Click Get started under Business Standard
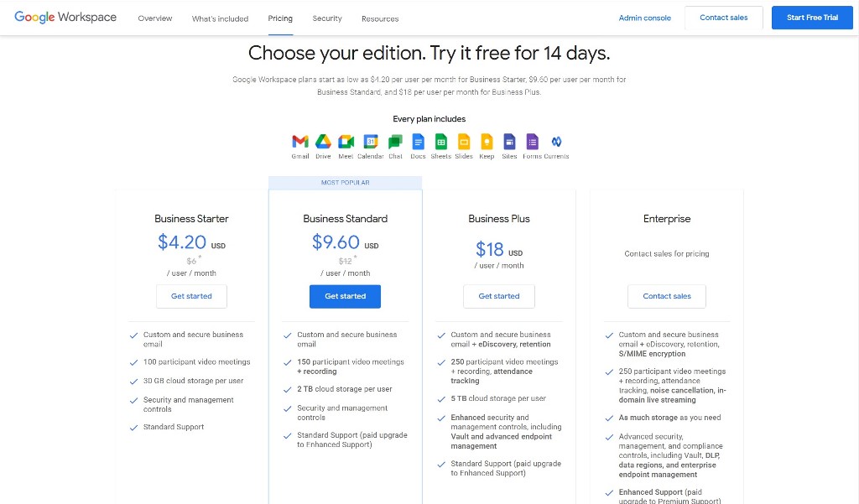 (345, 296)
